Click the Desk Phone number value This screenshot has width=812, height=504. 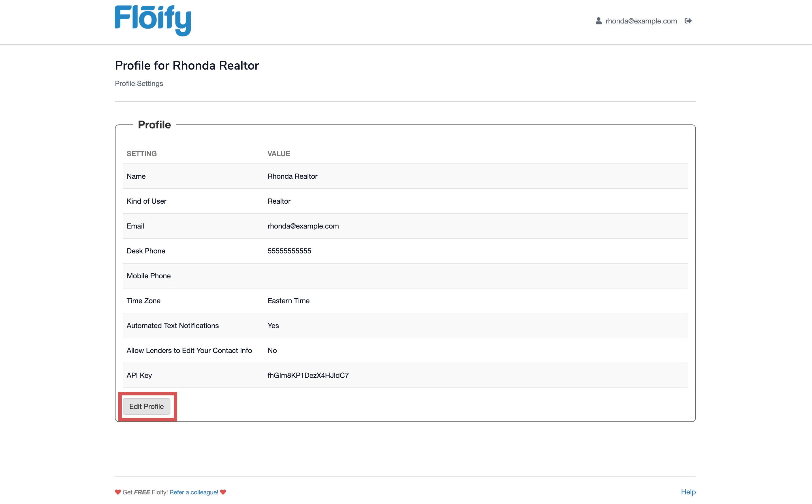click(289, 251)
